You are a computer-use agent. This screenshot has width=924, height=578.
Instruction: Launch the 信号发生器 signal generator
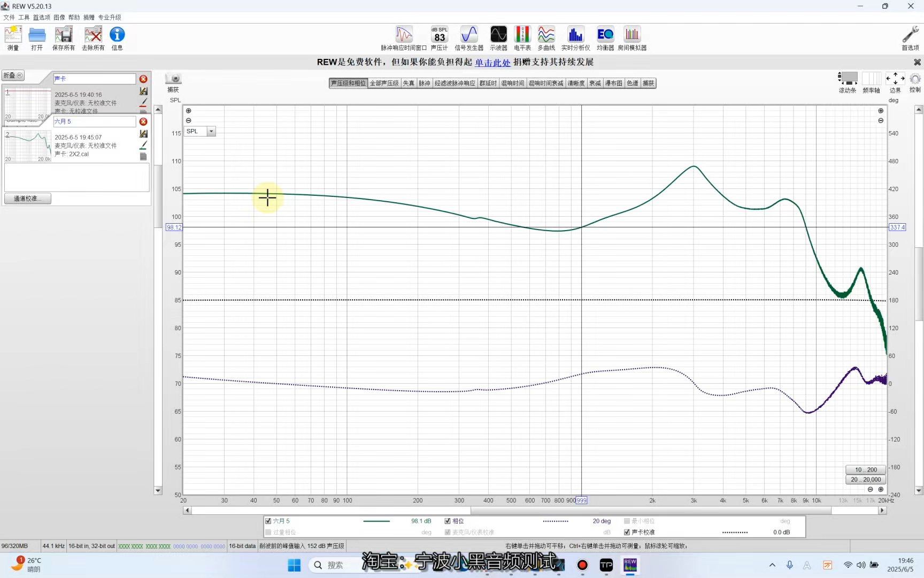(469, 38)
